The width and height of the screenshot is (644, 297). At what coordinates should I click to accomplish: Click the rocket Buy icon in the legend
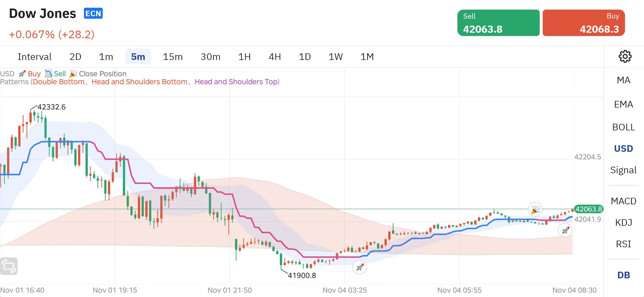point(22,73)
